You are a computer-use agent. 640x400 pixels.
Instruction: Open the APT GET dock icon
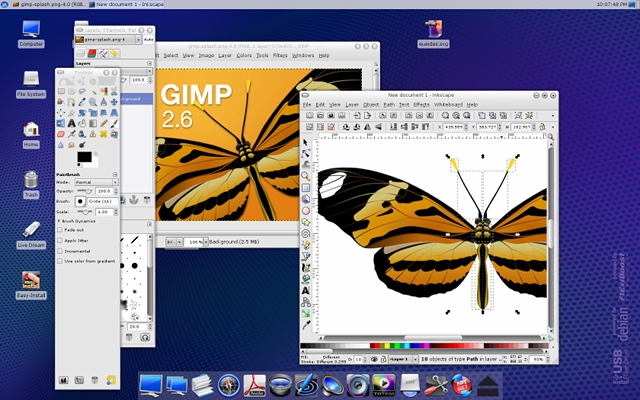[462, 386]
